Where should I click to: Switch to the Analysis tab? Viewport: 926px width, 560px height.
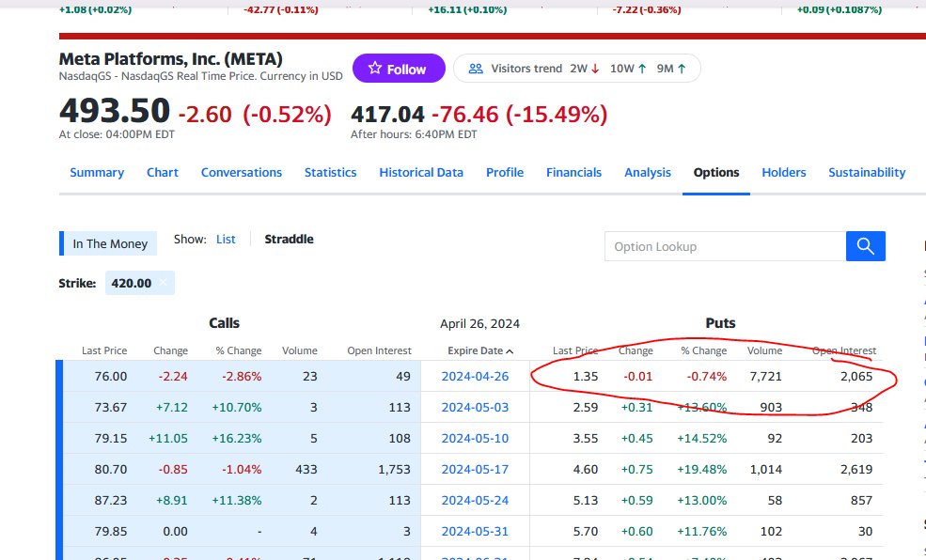point(648,172)
